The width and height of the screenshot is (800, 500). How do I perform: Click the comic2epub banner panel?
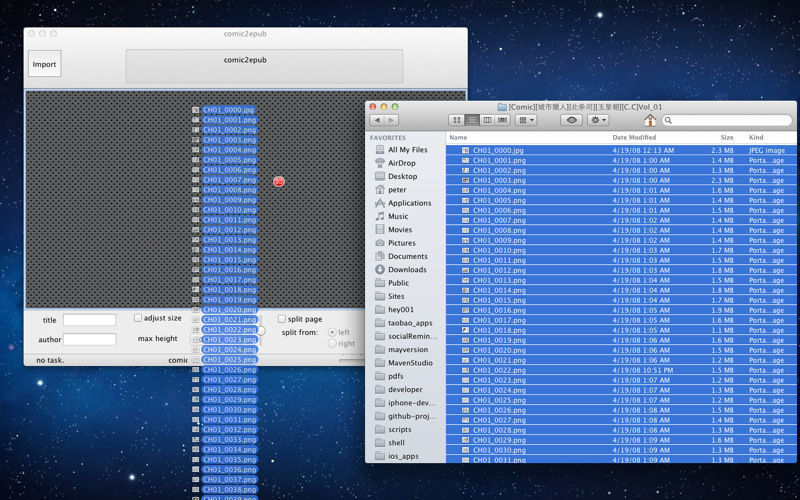point(264,66)
